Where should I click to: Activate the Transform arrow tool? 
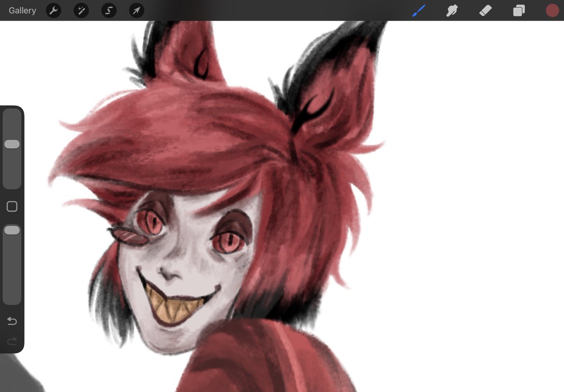point(137,10)
